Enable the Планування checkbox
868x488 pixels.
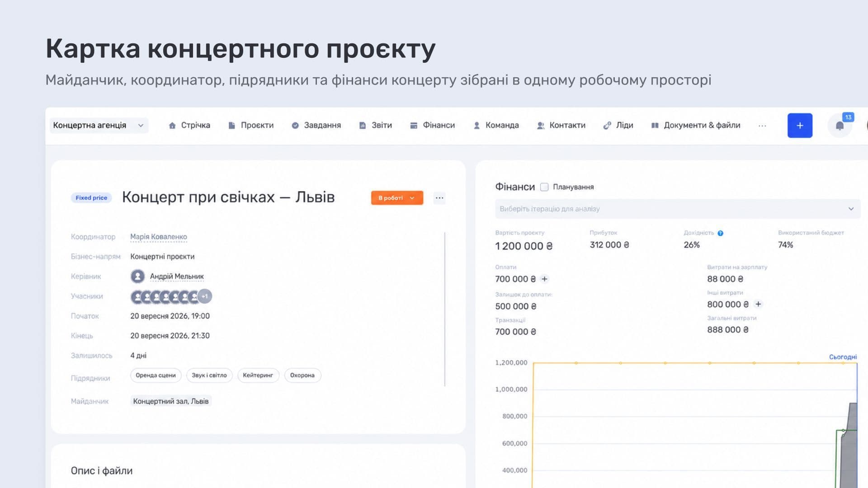[544, 187]
